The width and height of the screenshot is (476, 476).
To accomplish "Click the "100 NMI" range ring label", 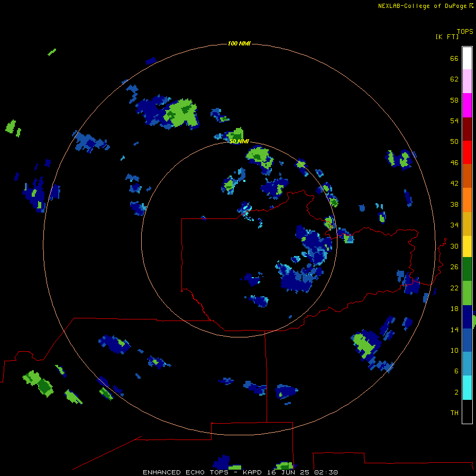I will (239, 43).
